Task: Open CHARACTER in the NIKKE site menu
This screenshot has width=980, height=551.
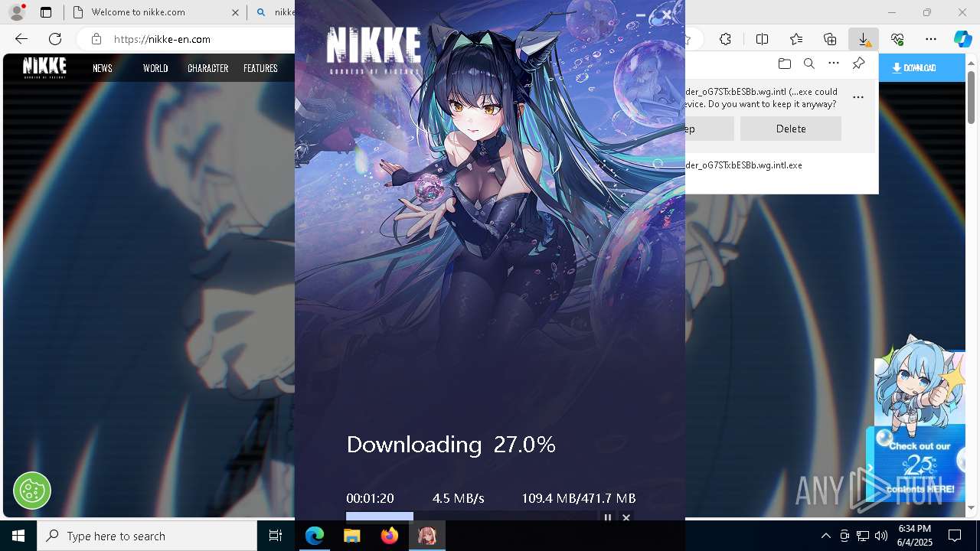Action: 208,68
